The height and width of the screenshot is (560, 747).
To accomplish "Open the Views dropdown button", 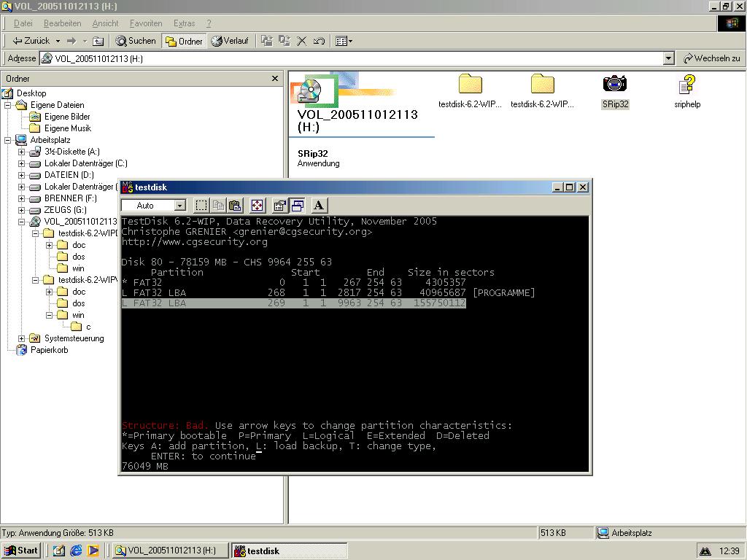I will [x=344, y=41].
